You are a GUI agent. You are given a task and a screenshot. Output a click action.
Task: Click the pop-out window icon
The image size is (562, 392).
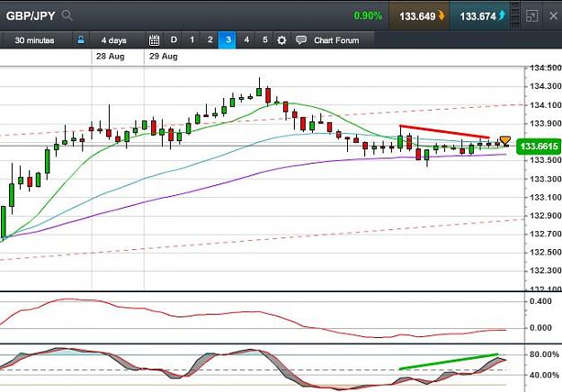point(531,16)
